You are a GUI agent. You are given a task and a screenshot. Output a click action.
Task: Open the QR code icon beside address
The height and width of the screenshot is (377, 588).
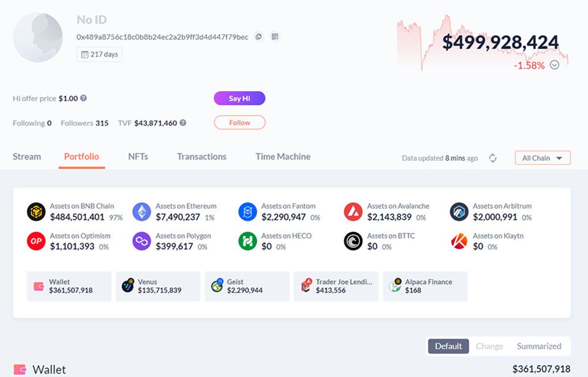pos(275,37)
